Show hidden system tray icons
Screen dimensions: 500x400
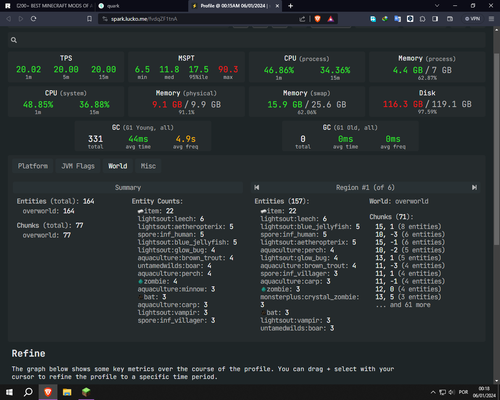433,392
